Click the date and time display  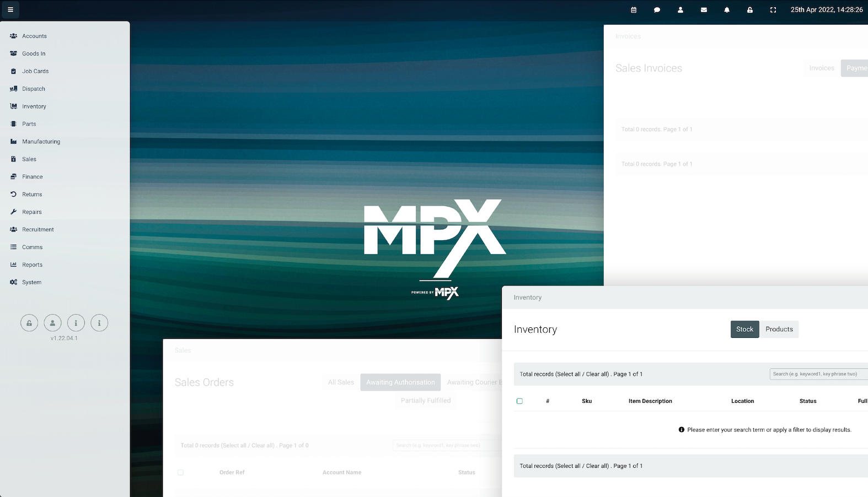pos(827,10)
